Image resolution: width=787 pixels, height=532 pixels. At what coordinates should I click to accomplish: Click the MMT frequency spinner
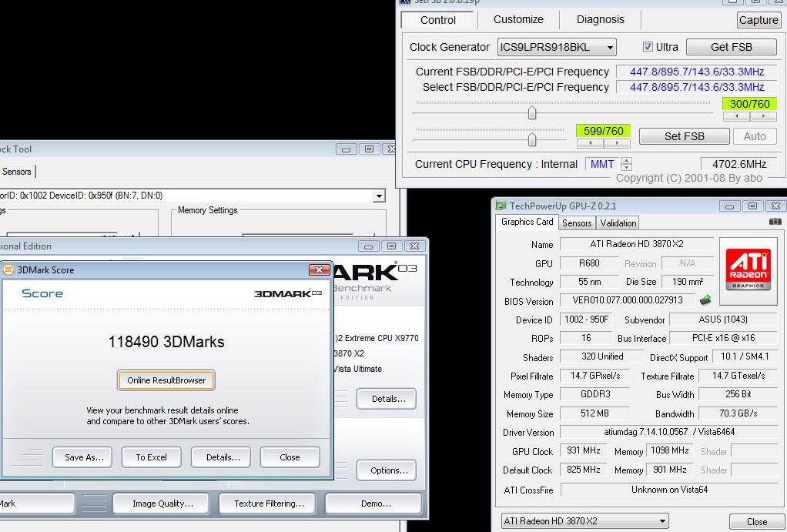[x=626, y=164]
